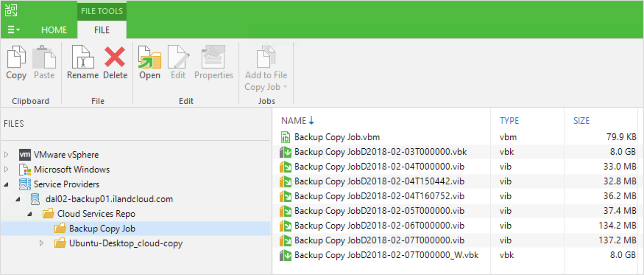Screen dimensions: 644x275
Task: Select dal02-backup01.ilandcloud.com server in tree
Action: (109, 199)
